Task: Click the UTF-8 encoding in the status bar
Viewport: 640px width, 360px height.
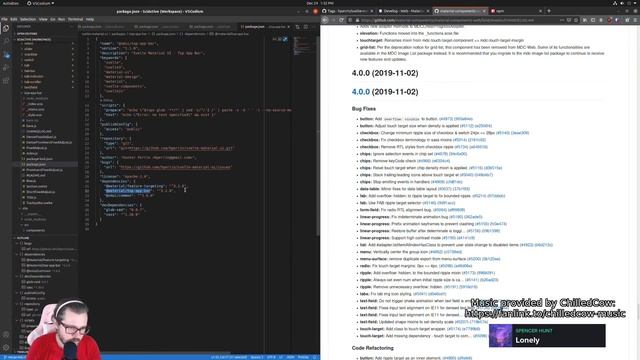Action: coord(271,357)
